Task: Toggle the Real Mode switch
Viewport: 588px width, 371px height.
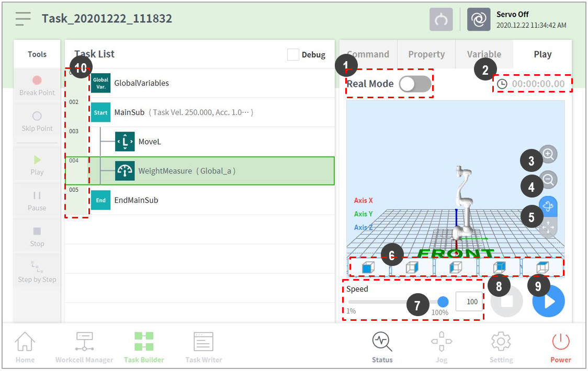Action: coord(415,84)
